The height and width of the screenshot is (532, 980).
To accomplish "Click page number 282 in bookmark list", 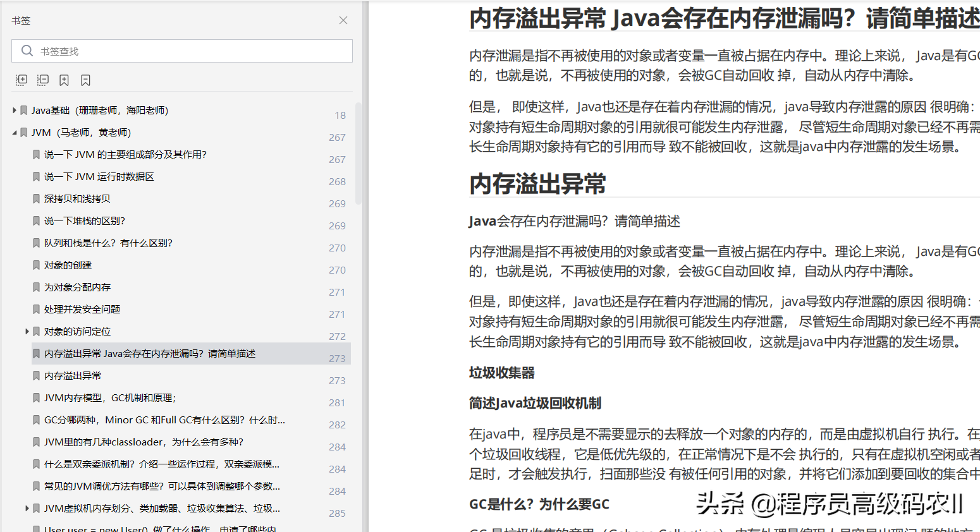I will coord(337,425).
